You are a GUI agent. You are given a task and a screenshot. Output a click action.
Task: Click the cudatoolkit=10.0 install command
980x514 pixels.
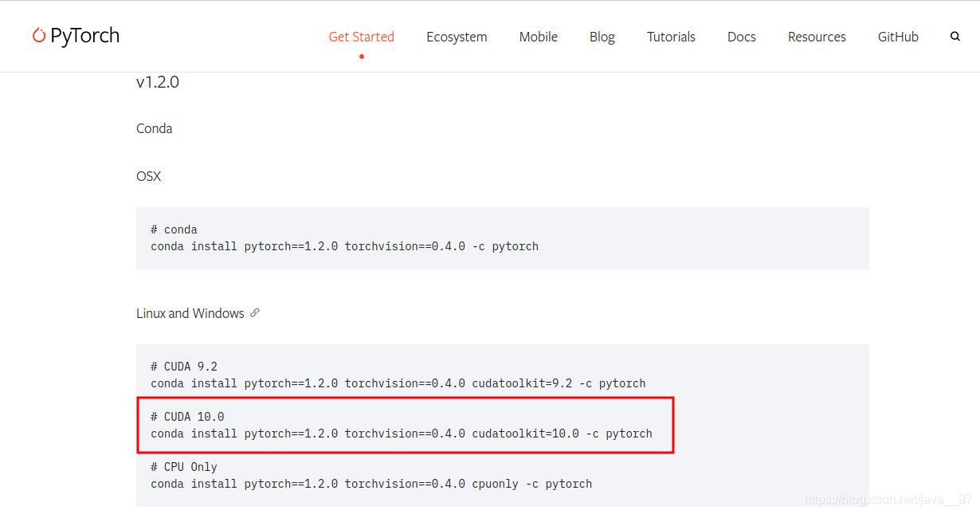tap(402, 434)
